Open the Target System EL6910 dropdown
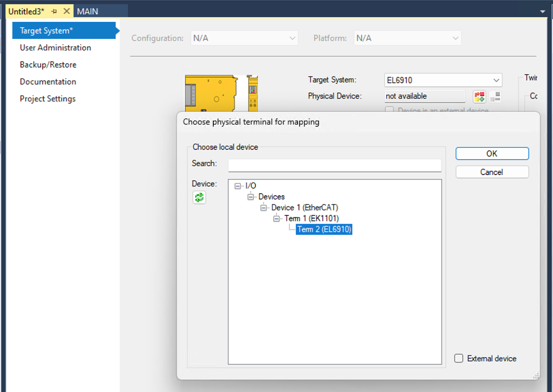This screenshot has width=553, height=392. (443, 80)
